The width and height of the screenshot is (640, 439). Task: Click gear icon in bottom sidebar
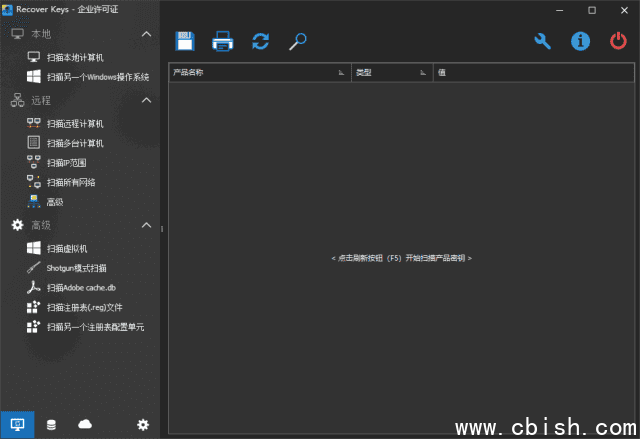pos(143,425)
